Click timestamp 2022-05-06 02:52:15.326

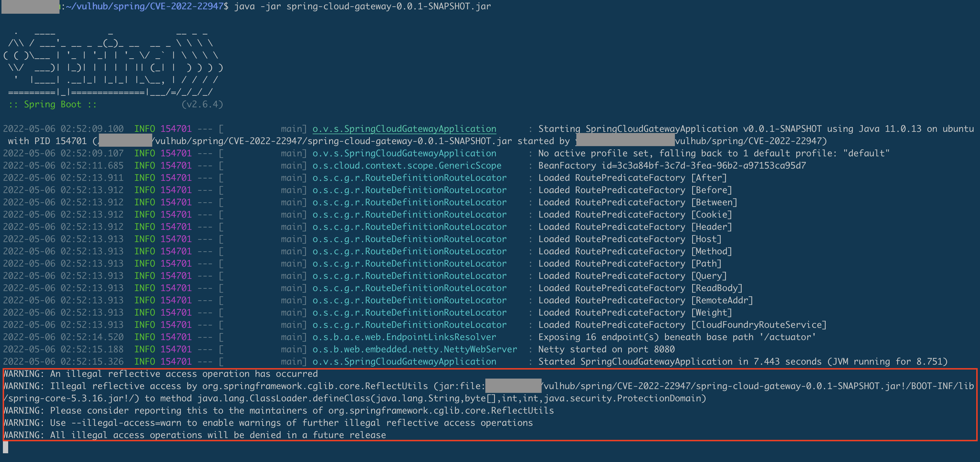(x=63, y=362)
